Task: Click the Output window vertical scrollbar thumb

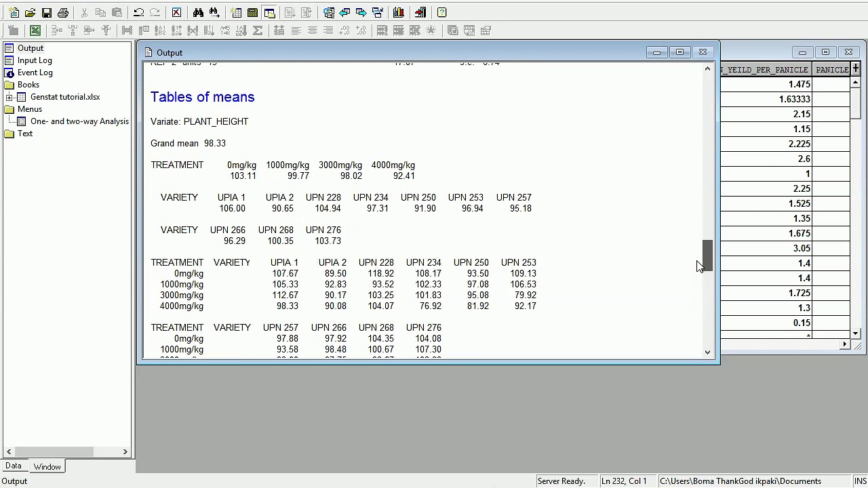Action: pyautogui.click(x=707, y=256)
